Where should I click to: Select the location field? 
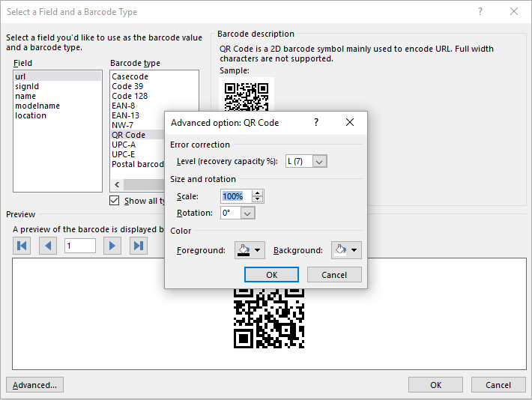(x=58, y=115)
